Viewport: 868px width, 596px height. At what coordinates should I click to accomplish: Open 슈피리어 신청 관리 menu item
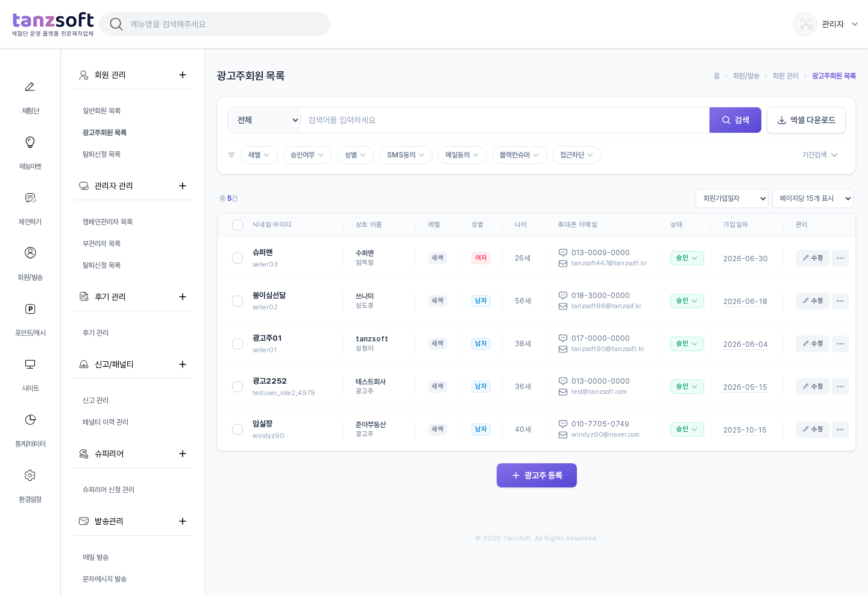coord(108,490)
